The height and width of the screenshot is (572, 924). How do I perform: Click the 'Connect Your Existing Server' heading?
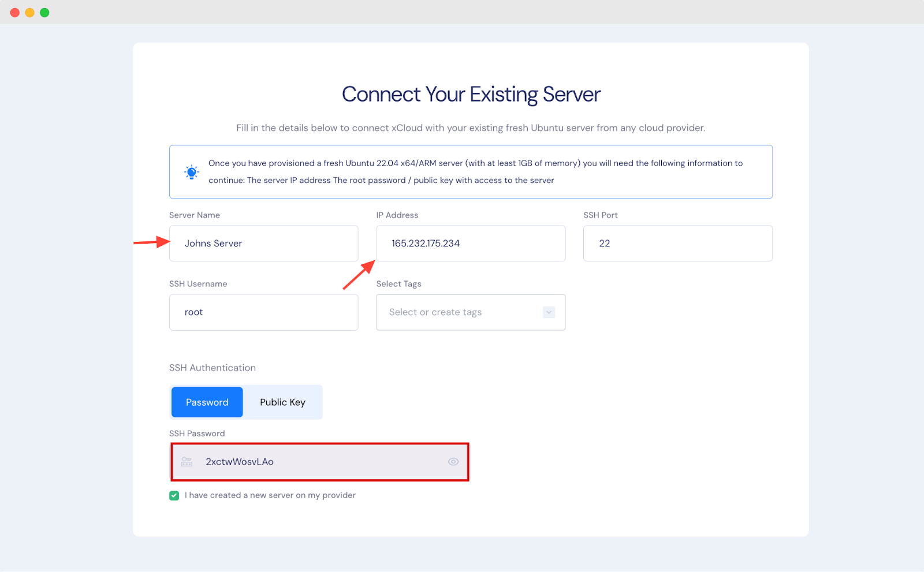471,94
